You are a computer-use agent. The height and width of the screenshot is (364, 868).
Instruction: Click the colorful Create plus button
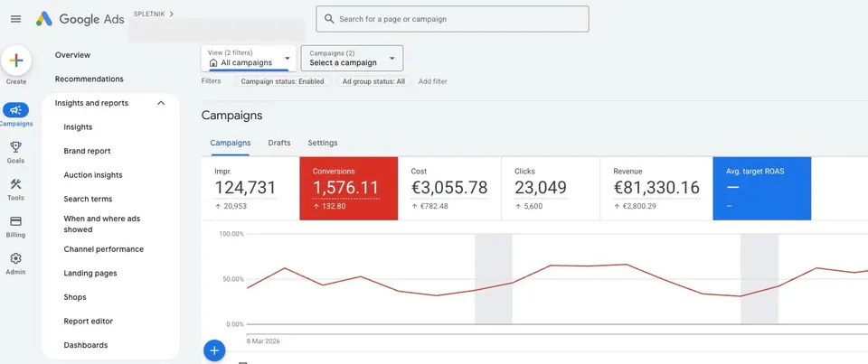point(16,61)
